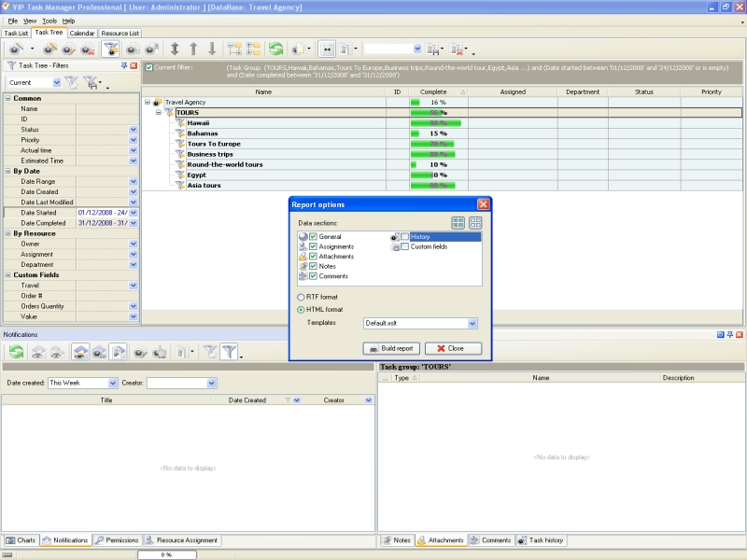Click the check-all icon in Report options
Image resolution: width=747 pixels, height=560 pixels.
click(x=458, y=222)
